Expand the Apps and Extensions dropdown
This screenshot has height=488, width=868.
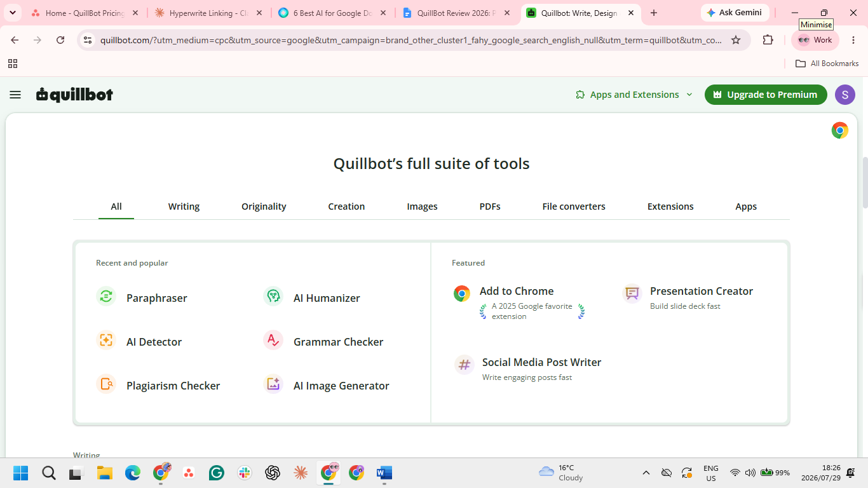pyautogui.click(x=634, y=95)
